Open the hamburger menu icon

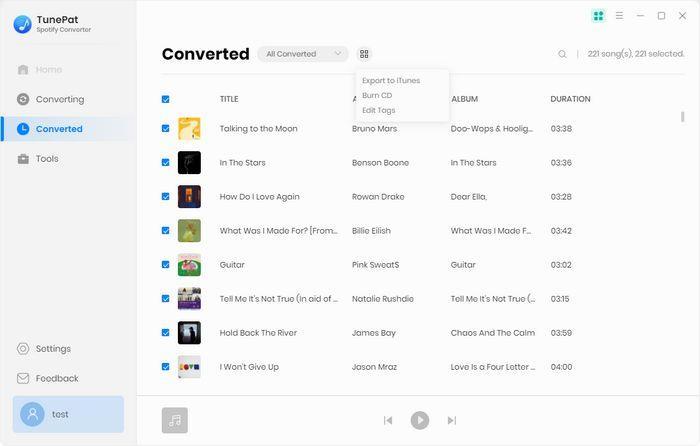click(619, 16)
